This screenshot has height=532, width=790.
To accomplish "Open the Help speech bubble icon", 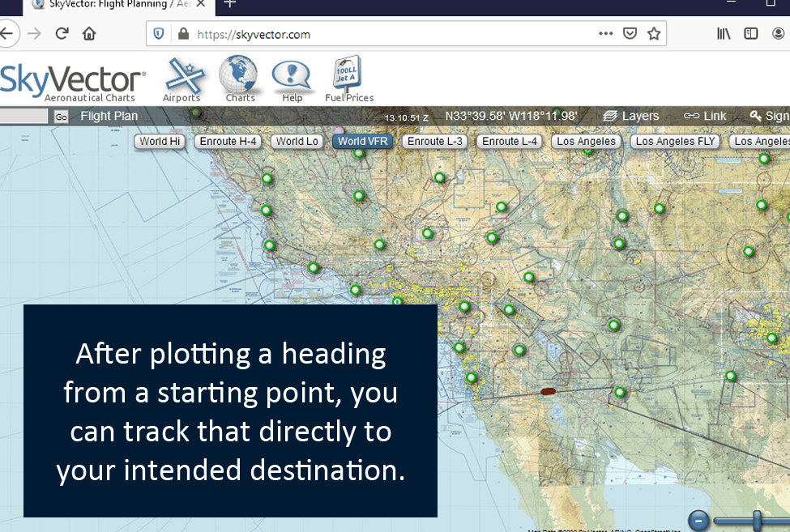I will 292,81.
